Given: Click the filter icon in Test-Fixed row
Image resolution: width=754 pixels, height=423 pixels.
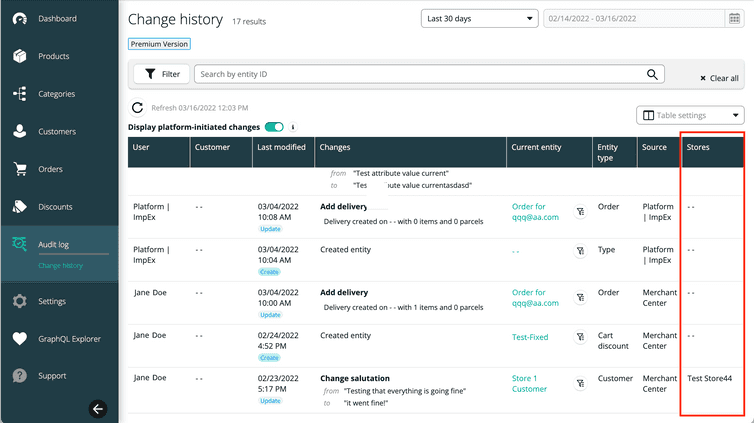Looking at the screenshot, I should pyautogui.click(x=580, y=338).
